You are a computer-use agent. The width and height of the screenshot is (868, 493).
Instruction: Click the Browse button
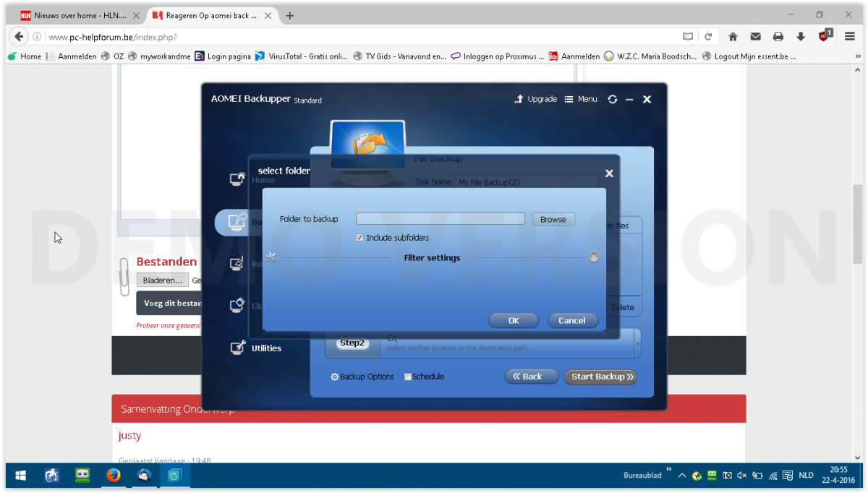tap(553, 219)
